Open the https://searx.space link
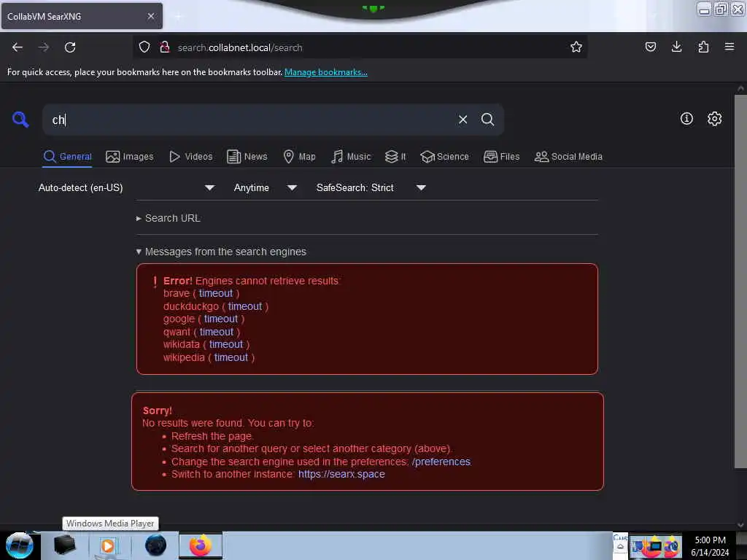Screen dimensions: 747x560 (341, 474)
